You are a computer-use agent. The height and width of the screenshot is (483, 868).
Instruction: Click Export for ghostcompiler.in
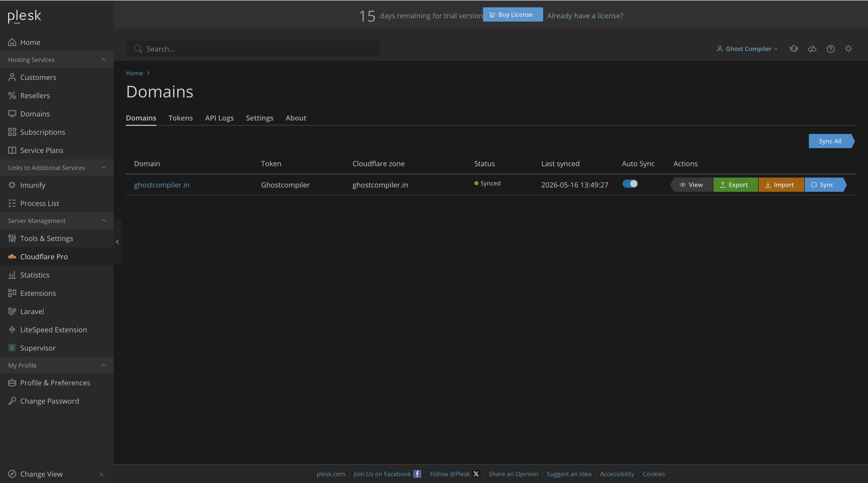[736, 185]
